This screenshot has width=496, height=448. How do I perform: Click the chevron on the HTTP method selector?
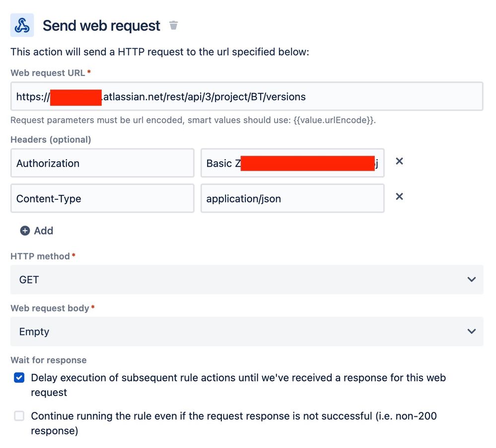(x=471, y=279)
